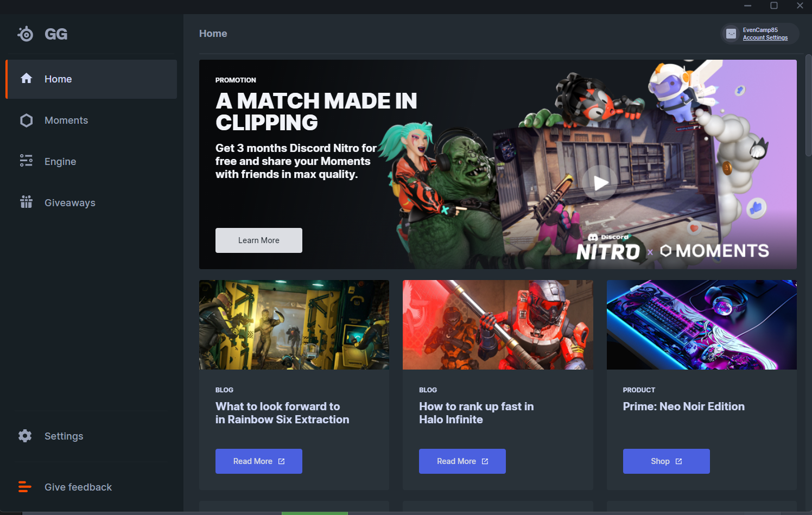Read More about Rainbow Six Extraction
The image size is (812, 515).
pyautogui.click(x=259, y=461)
